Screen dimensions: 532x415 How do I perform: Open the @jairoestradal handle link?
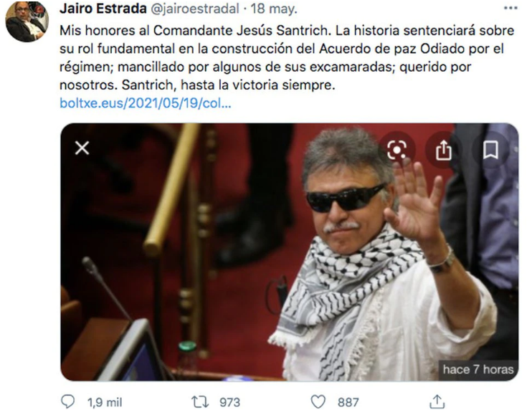[x=195, y=9]
